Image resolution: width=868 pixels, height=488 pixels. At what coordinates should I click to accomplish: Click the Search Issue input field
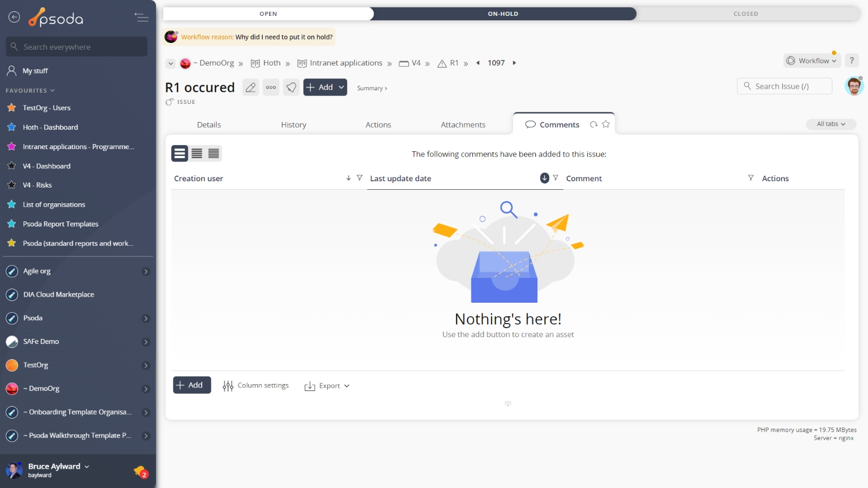click(x=784, y=86)
